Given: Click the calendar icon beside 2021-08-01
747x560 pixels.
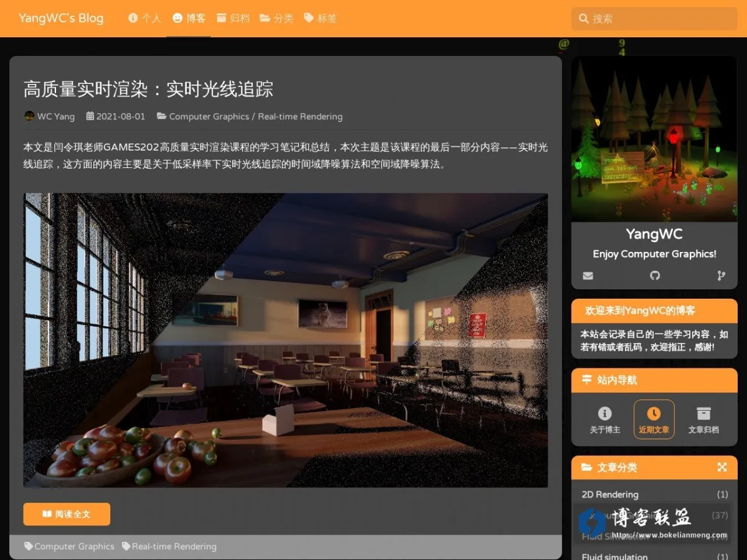Looking at the screenshot, I should click(x=90, y=116).
